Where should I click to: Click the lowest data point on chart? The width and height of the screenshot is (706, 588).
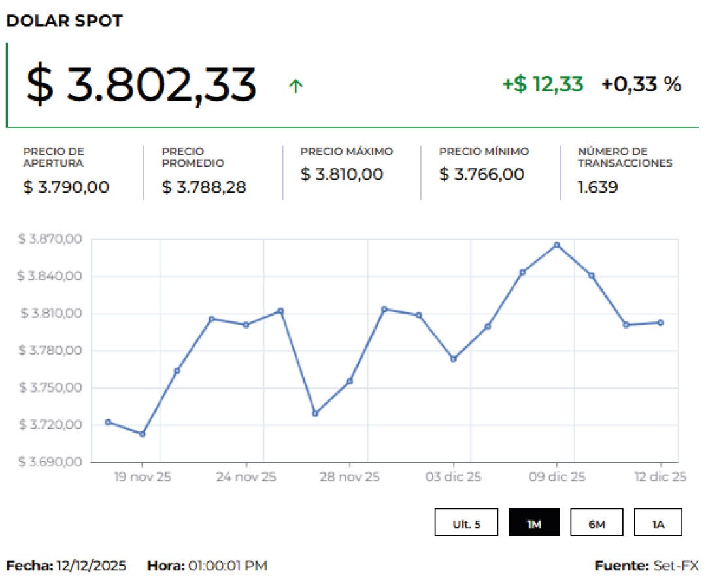[x=143, y=434]
